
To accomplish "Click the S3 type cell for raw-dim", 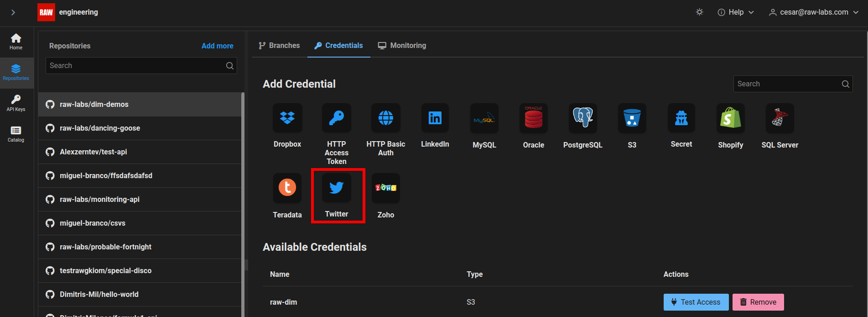I will (471, 302).
